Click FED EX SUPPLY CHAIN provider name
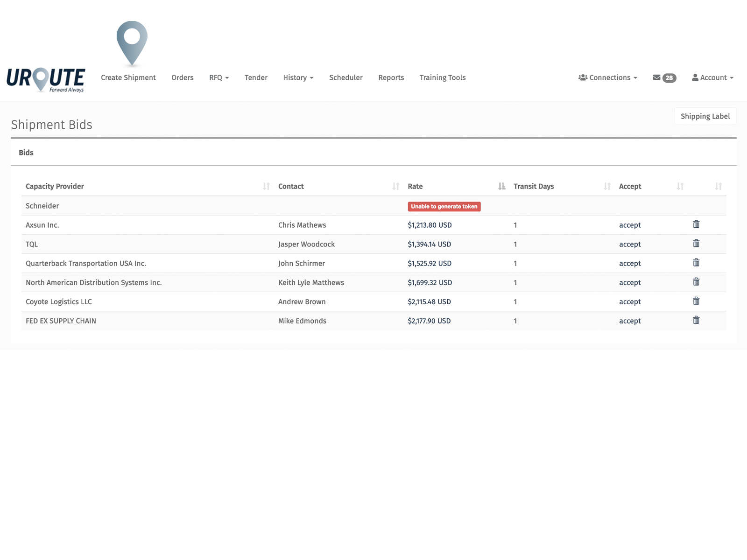 (x=61, y=321)
